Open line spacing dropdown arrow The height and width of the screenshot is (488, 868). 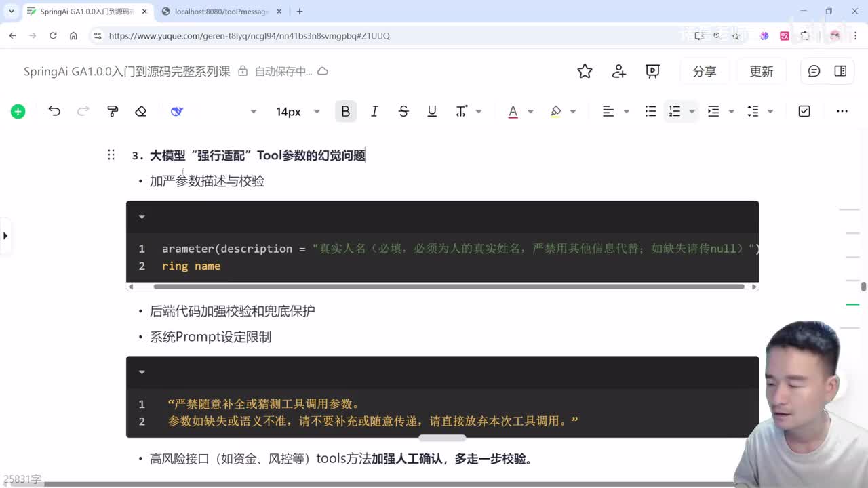coord(770,112)
